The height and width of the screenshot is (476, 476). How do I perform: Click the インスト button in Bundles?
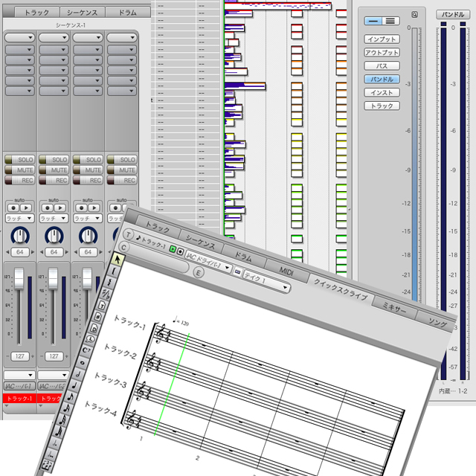point(382,92)
